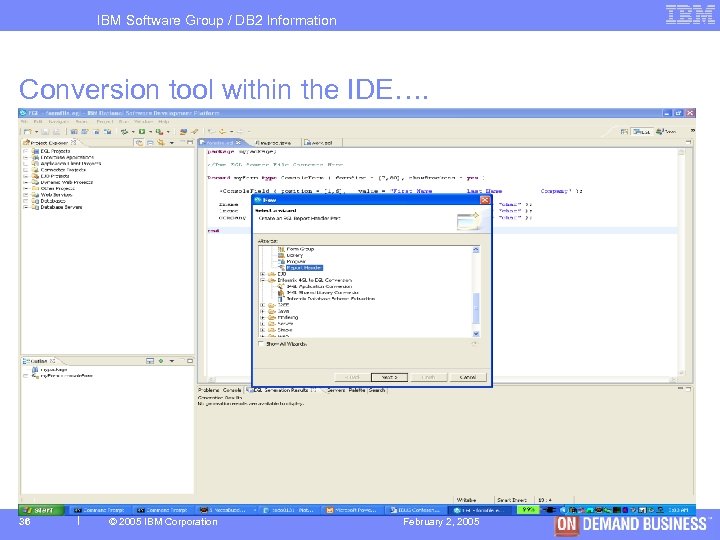Click the Next button in New wizard
Viewport: 720px width, 540px height.
point(389,377)
